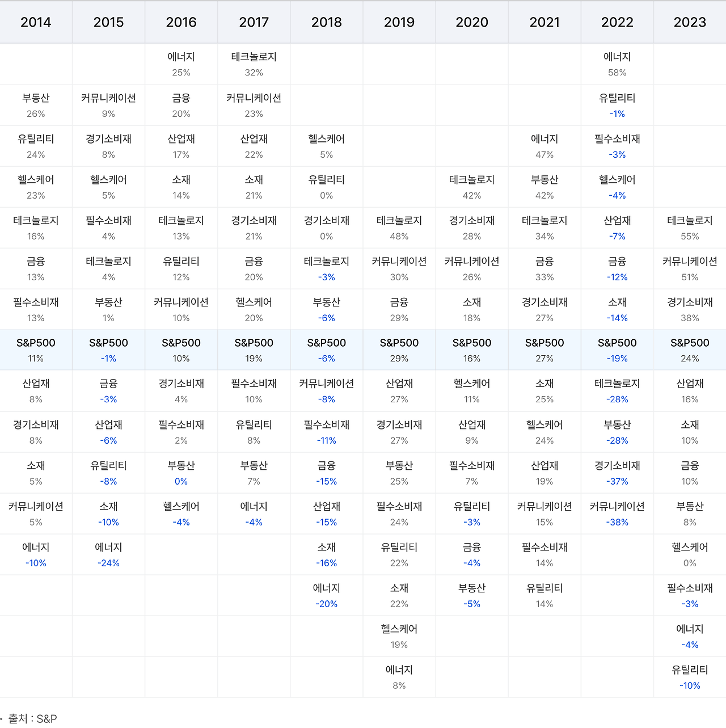Click the 소재 -16% cell in 2018
This screenshot has height=728, width=726.
(x=326, y=554)
